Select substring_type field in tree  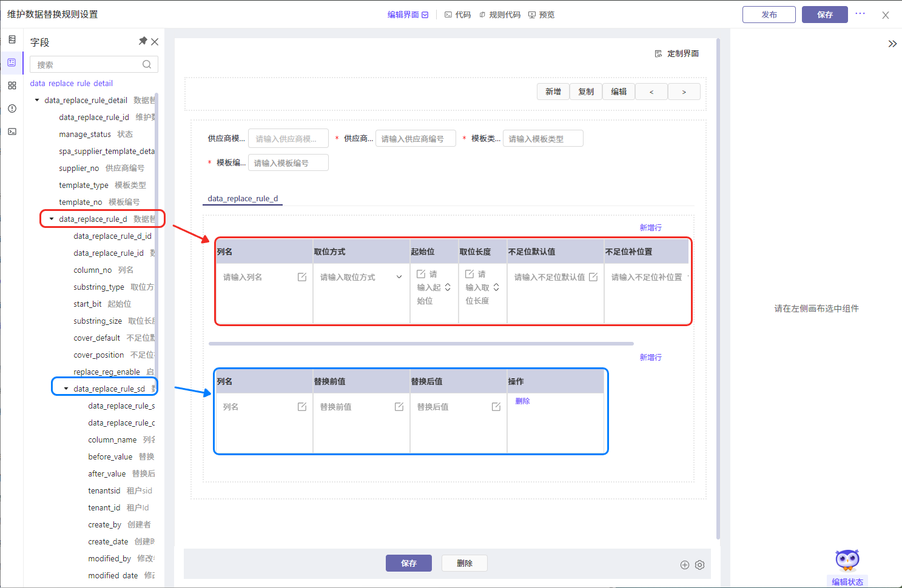coord(113,287)
